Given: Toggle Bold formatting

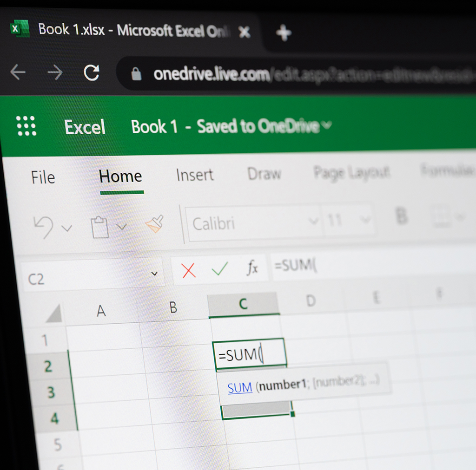Looking at the screenshot, I should [x=401, y=216].
